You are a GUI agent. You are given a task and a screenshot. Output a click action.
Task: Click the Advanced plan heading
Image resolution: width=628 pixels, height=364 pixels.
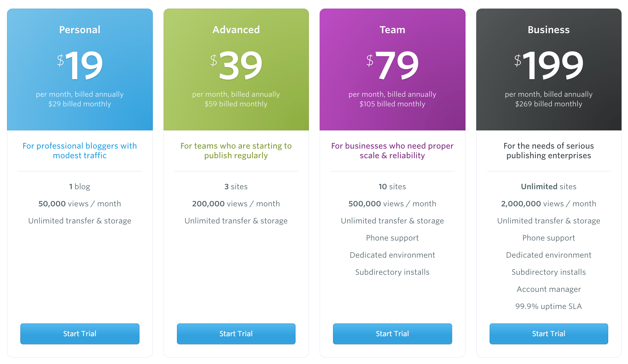tap(236, 30)
